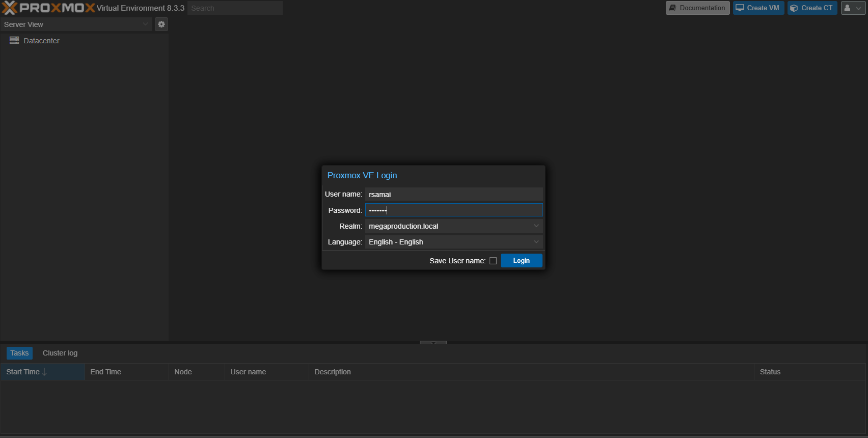The width and height of the screenshot is (868, 438).
Task: Click the Proxmox logo icon
Action: point(10,8)
